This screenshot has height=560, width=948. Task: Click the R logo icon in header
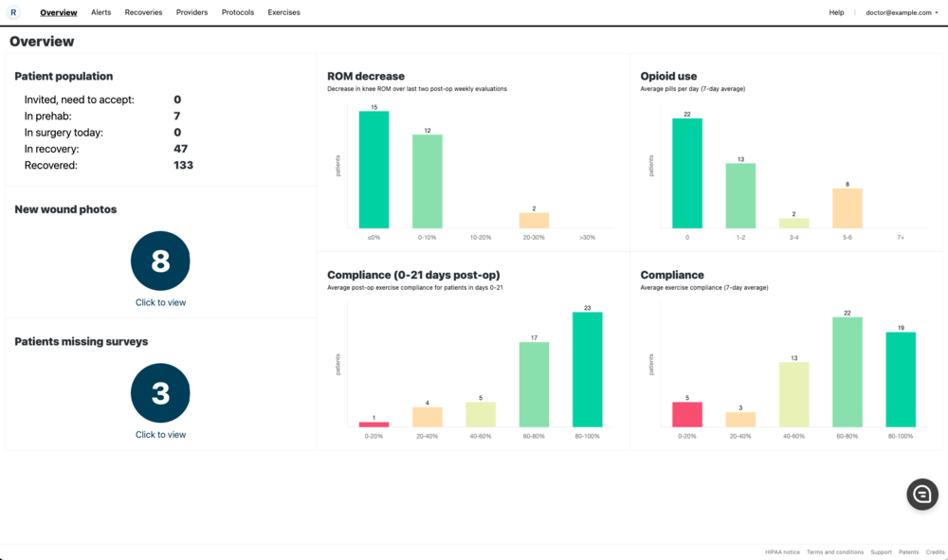[x=13, y=12]
